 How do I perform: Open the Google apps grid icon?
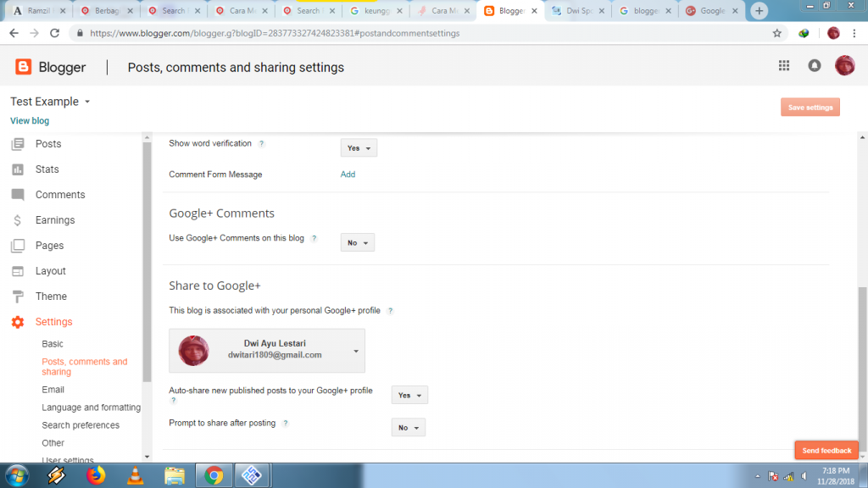784,66
